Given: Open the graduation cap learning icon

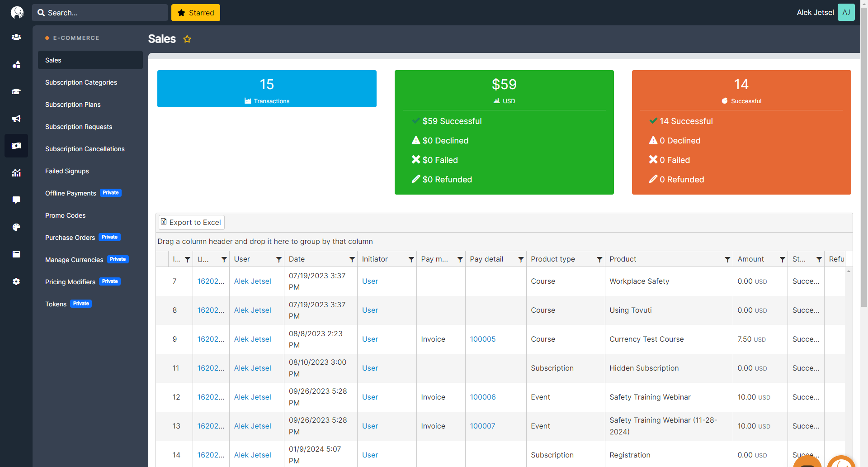Looking at the screenshot, I should [x=16, y=91].
